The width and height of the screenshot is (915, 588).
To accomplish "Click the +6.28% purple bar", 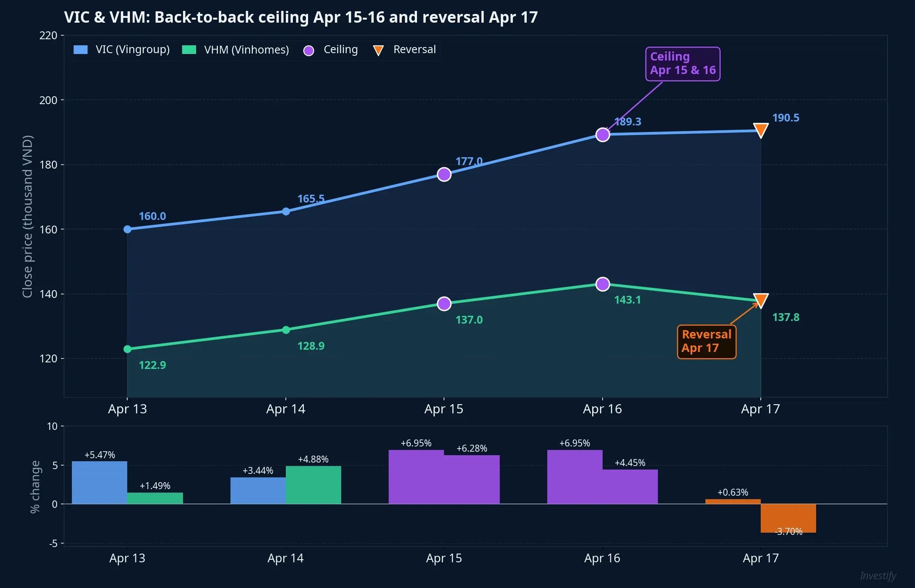I will [472, 480].
